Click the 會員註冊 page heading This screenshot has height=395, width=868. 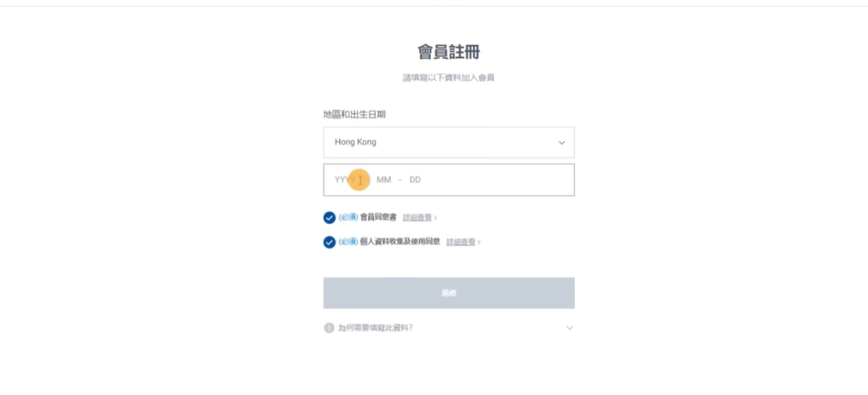(449, 52)
